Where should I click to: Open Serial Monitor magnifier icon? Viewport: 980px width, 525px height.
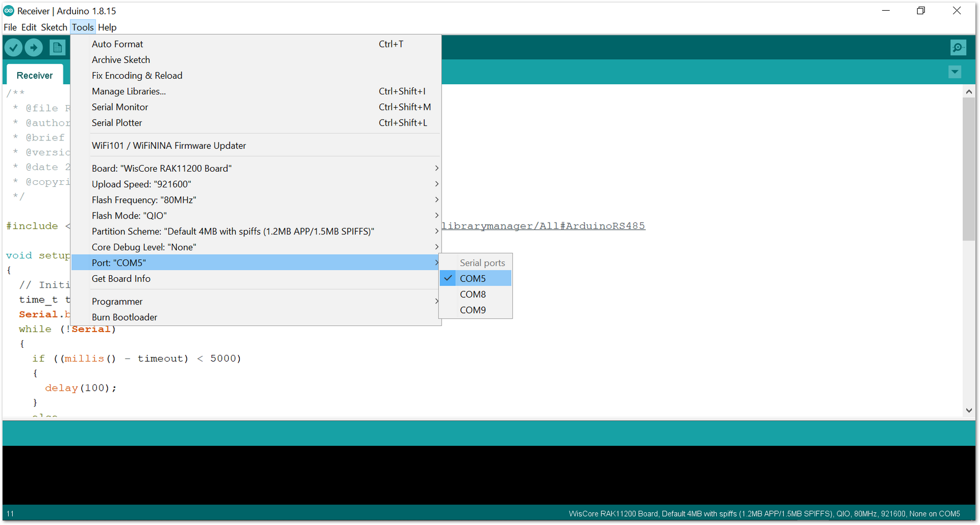[x=958, y=47]
